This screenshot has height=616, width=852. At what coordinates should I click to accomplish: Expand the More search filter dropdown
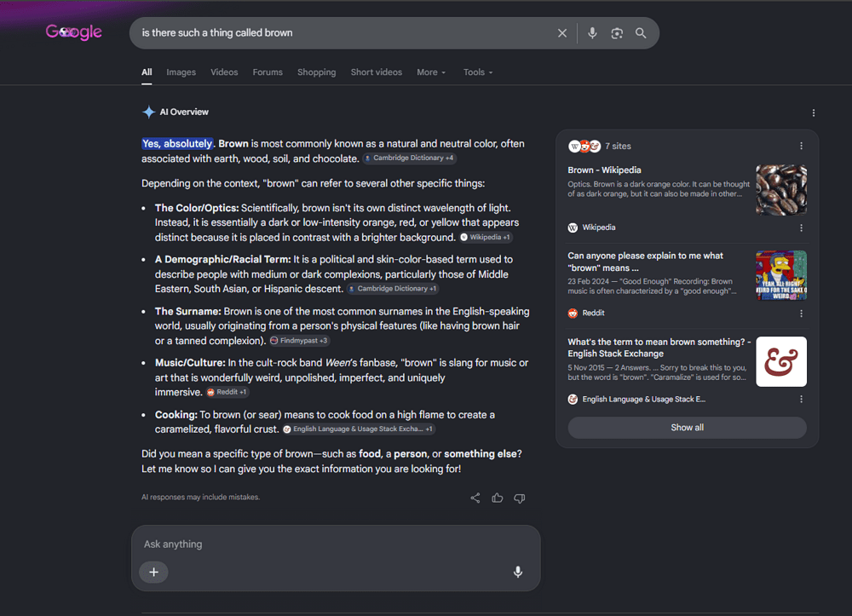tap(431, 72)
